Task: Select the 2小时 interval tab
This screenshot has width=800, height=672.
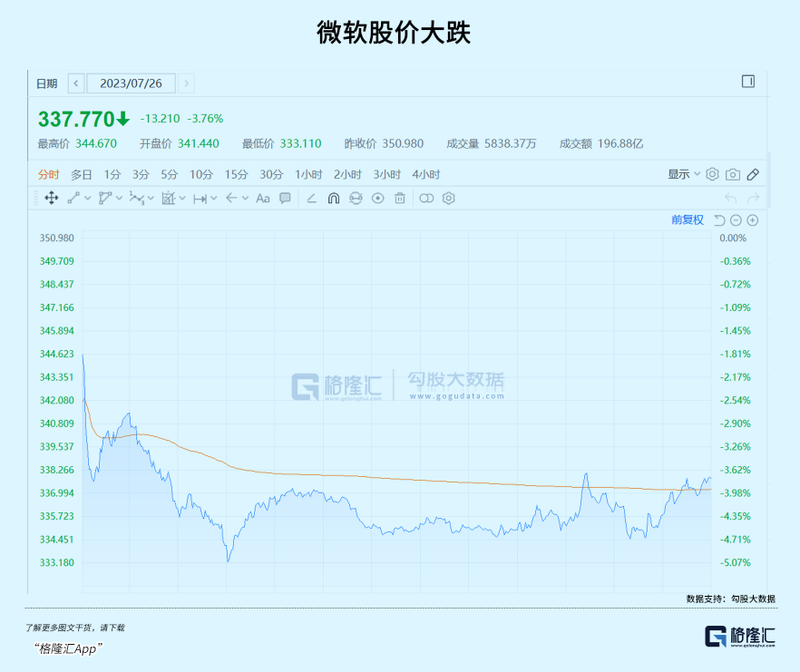Action: 347,174
